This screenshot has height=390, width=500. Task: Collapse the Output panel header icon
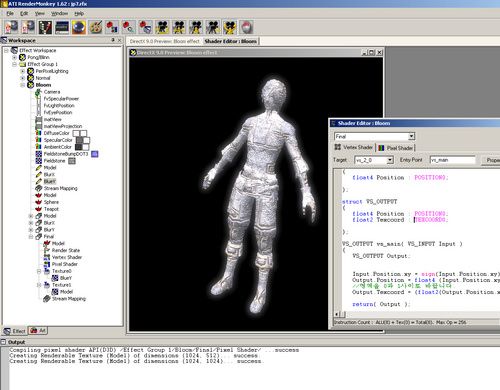[x=3, y=342]
